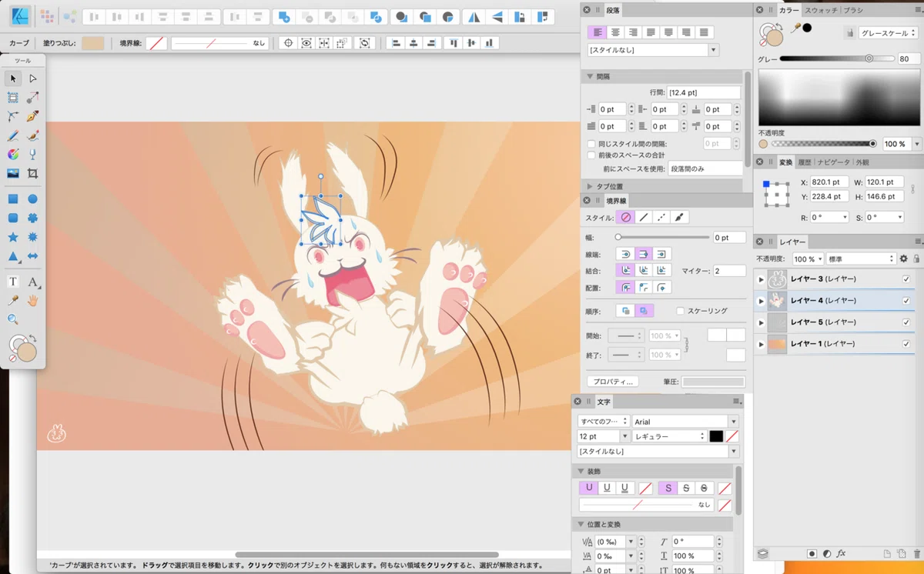Select the Node tool

point(33,78)
